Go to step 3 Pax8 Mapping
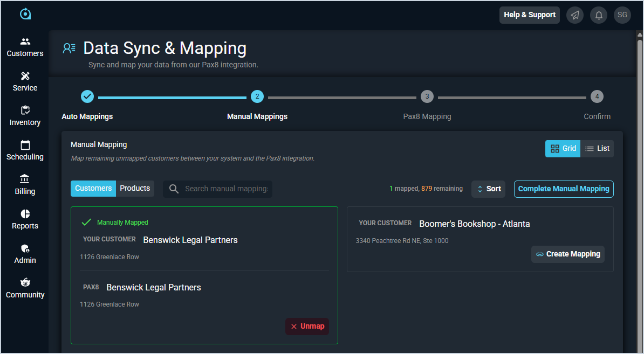This screenshot has width=644, height=354. click(427, 97)
